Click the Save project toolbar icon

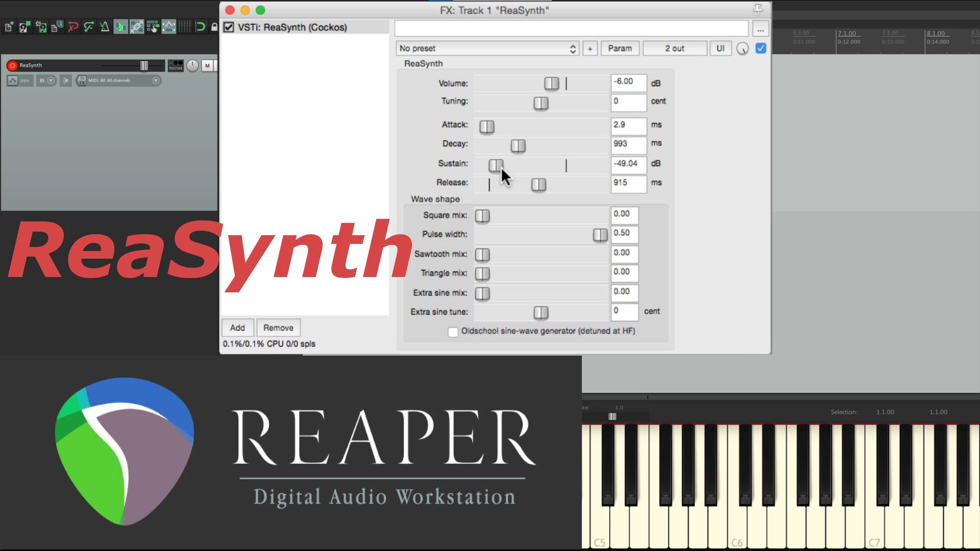[x=41, y=27]
